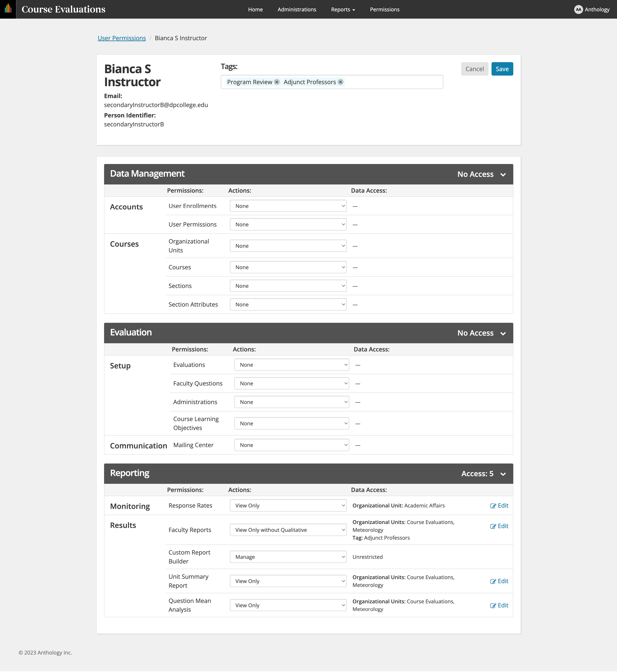Edit data access for Question Mean Analysis
The width and height of the screenshot is (617, 672).
coord(499,606)
